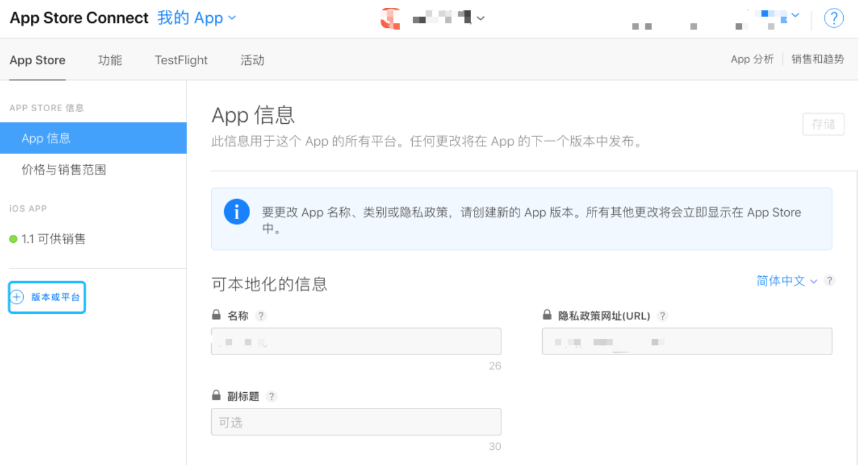Screen dimensions: 868x465
Task: Expand the app switcher chevron in header
Action: click(481, 19)
